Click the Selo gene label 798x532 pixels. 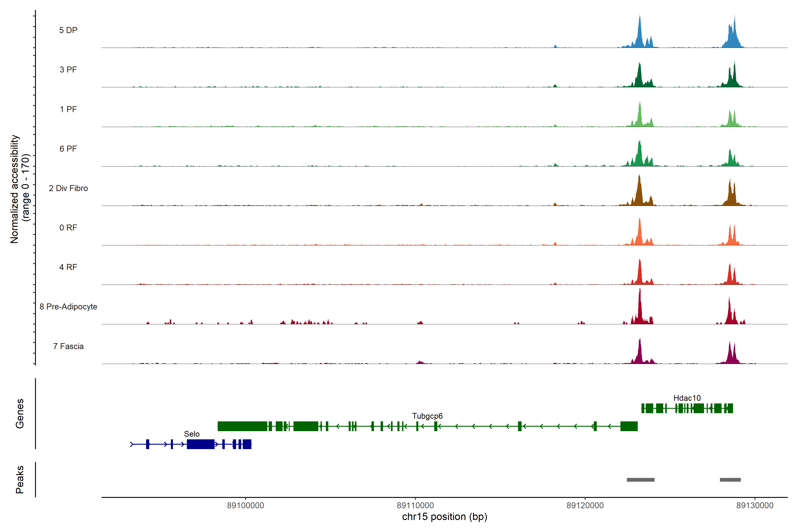pyautogui.click(x=192, y=434)
